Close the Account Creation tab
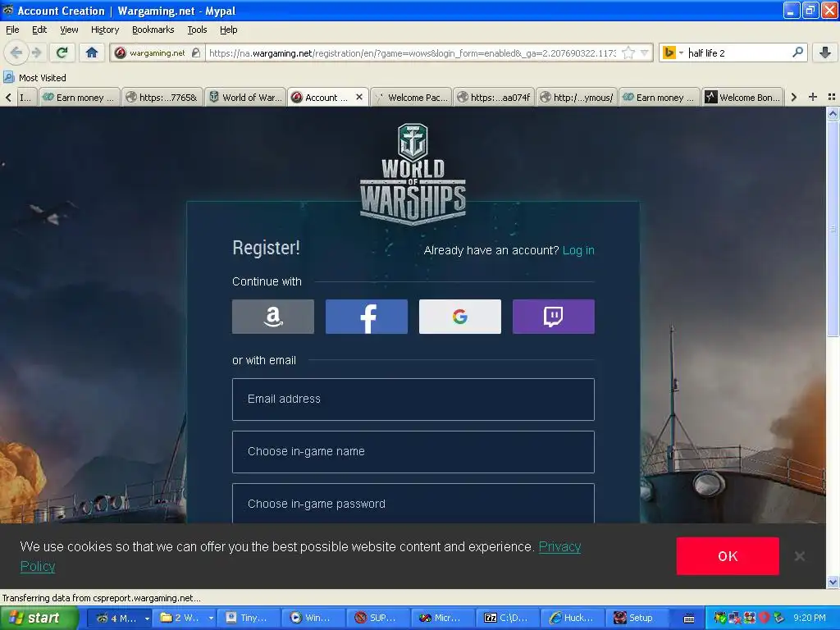Screen dimensions: 840x630 click(x=359, y=97)
